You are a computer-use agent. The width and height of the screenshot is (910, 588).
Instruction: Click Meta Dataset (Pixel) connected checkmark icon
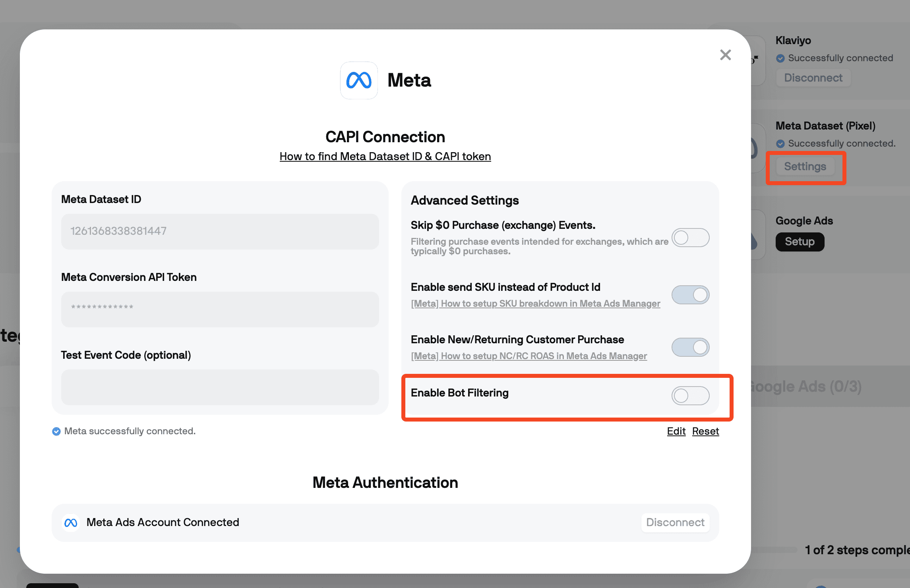[780, 144]
